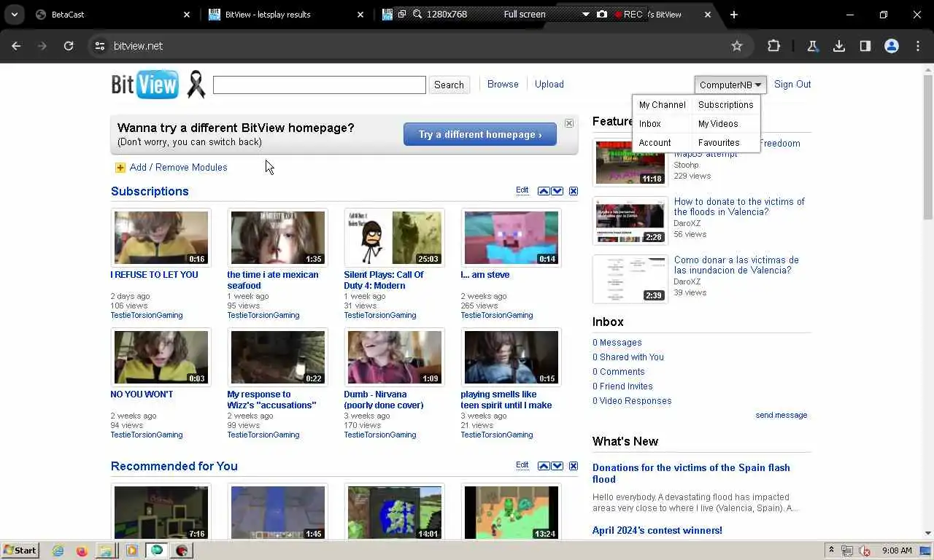Open the Full screen dropdown in recorder bar
This screenshot has width=934, height=560.
[x=585, y=14]
